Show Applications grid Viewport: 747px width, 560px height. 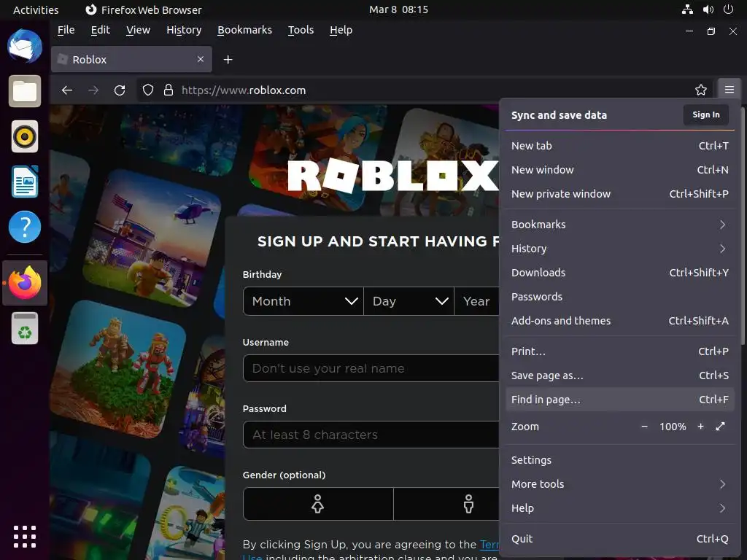pos(25,537)
